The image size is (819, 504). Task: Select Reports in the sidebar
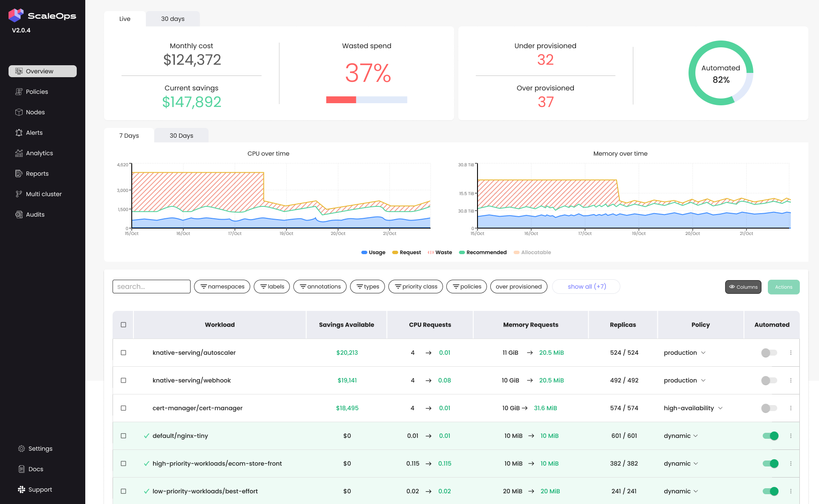tap(37, 173)
